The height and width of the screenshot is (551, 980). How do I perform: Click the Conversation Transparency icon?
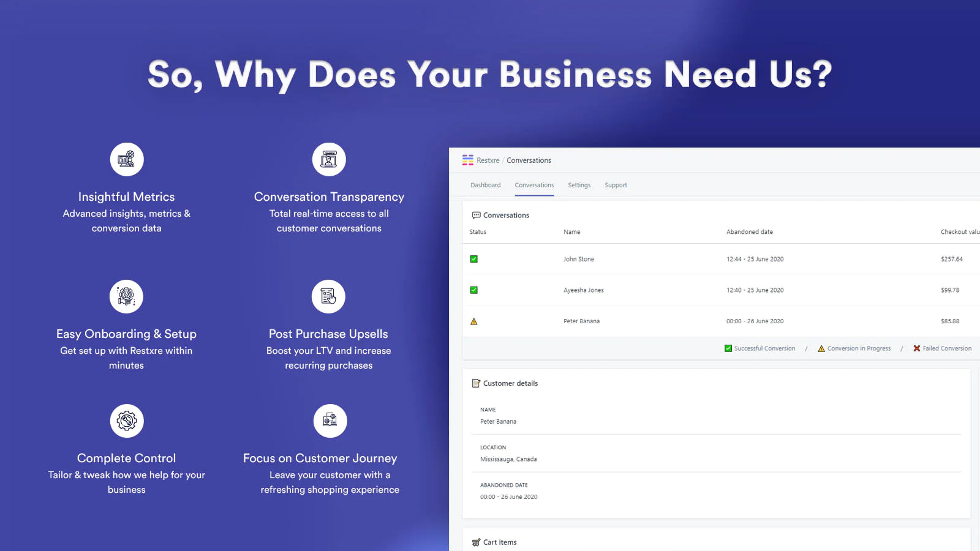[x=329, y=159]
